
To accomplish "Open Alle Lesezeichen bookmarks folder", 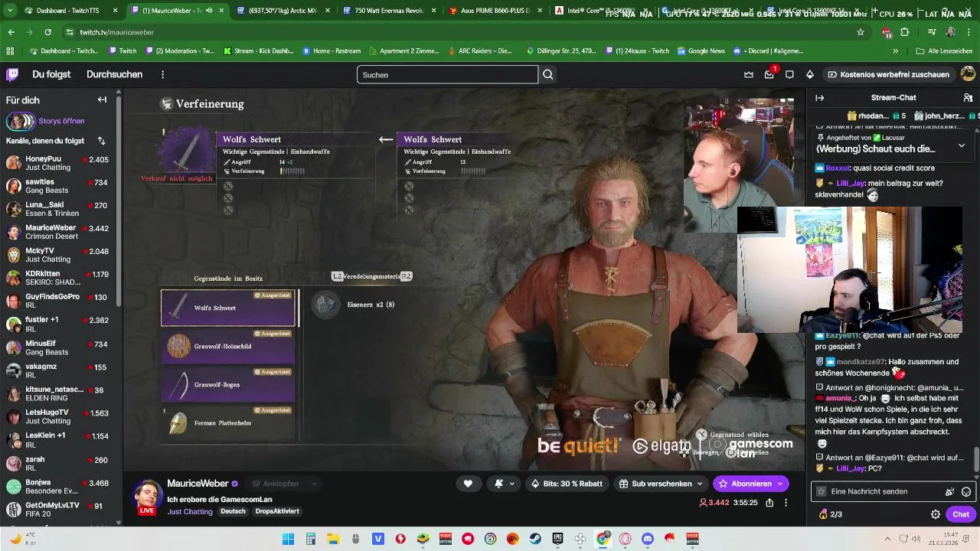I will [x=945, y=51].
